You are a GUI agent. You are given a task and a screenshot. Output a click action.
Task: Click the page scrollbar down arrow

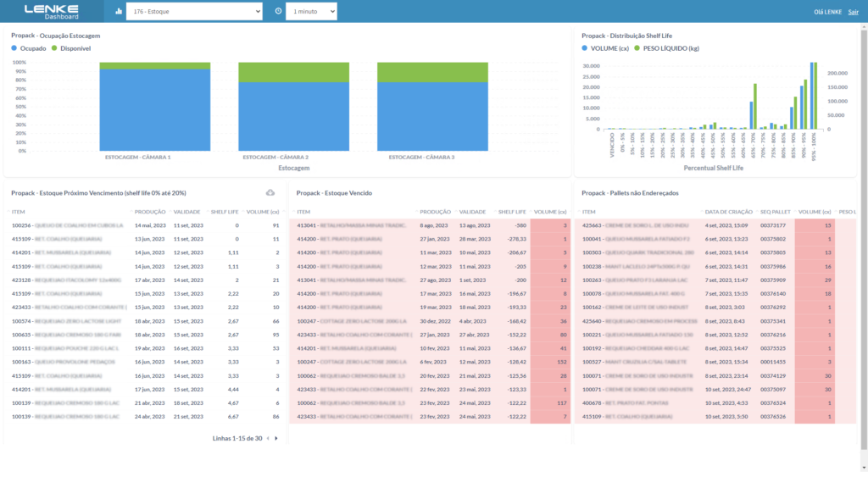pyautogui.click(x=864, y=468)
